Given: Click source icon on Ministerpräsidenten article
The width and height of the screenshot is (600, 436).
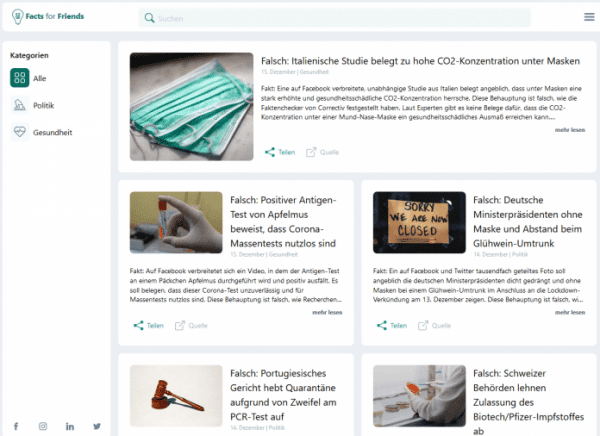Looking at the screenshot, I should (x=423, y=325).
